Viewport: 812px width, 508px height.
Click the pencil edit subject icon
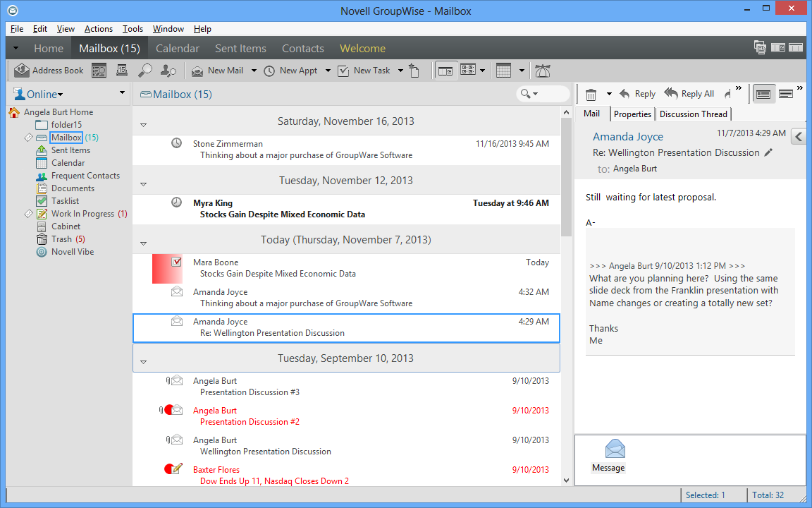[x=768, y=152]
